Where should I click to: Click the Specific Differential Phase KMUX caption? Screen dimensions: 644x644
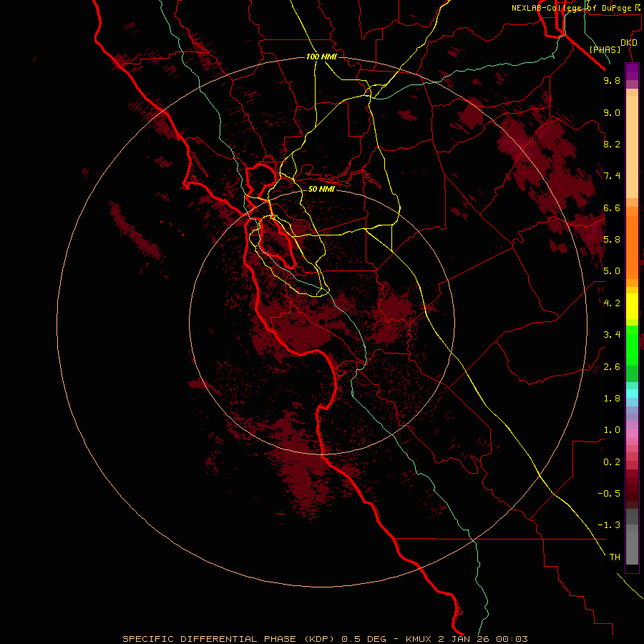(x=325, y=639)
